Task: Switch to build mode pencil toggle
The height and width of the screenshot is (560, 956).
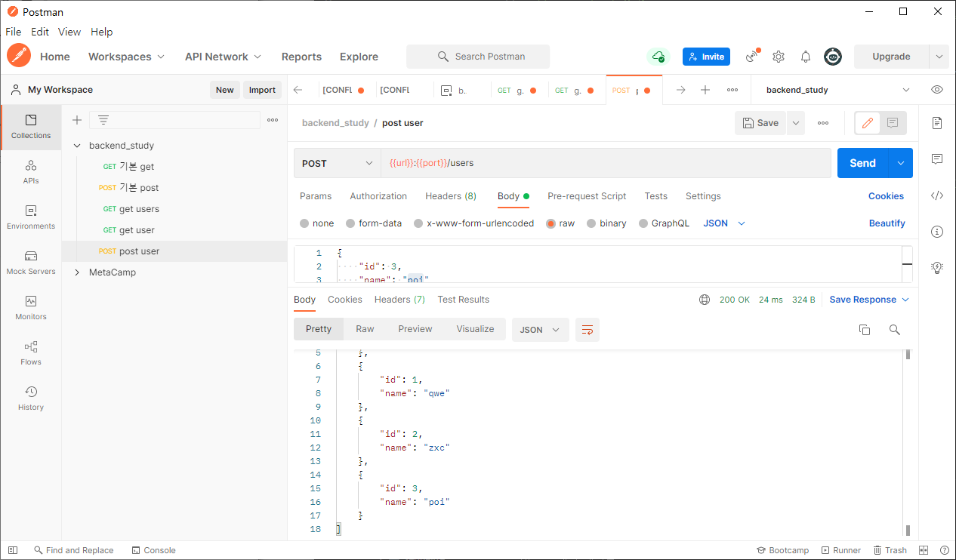Action: point(868,123)
